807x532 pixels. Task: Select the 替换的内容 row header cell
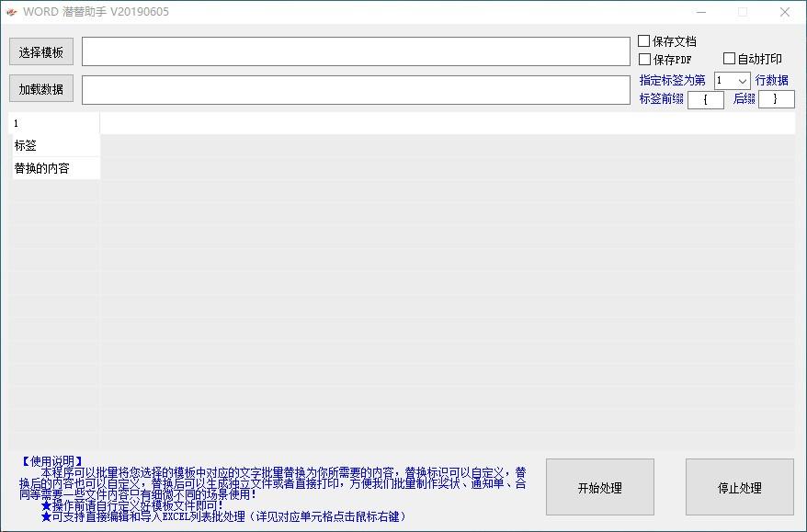[52, 168]
